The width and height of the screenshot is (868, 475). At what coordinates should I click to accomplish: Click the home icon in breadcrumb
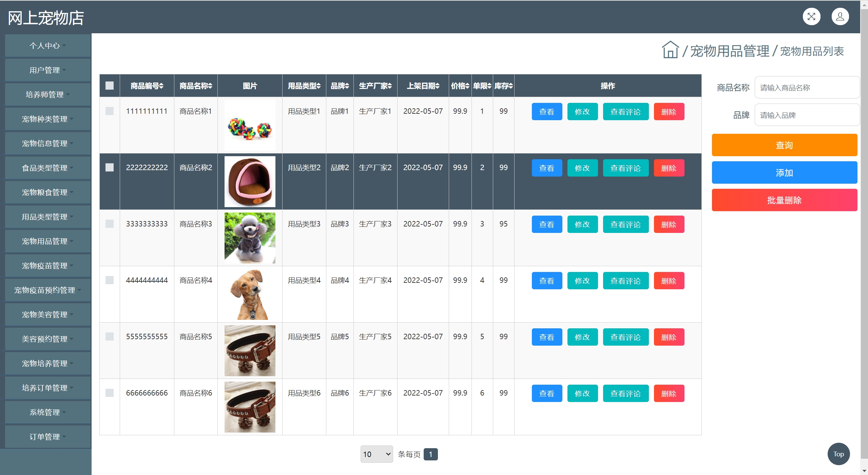(x=670, y=50)
